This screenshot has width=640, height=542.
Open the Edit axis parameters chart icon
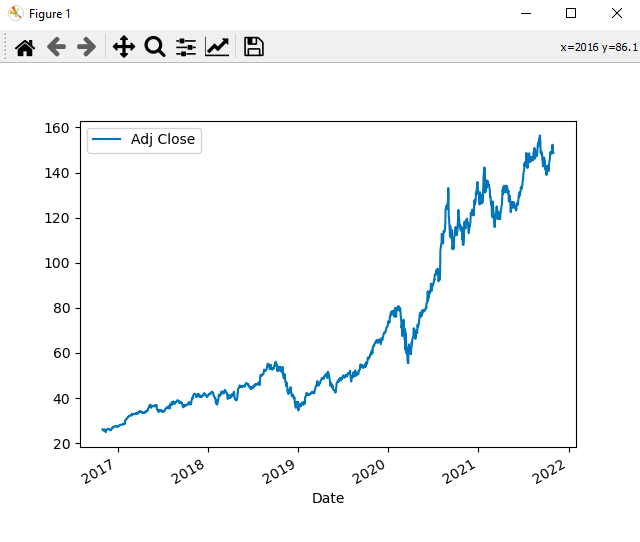[x=217, y=47]
